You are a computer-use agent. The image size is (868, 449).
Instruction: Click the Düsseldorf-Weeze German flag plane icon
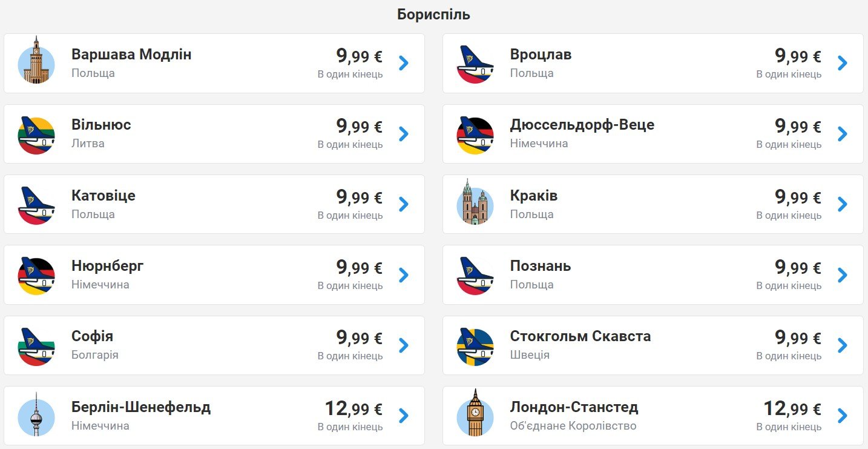(475, 135)
